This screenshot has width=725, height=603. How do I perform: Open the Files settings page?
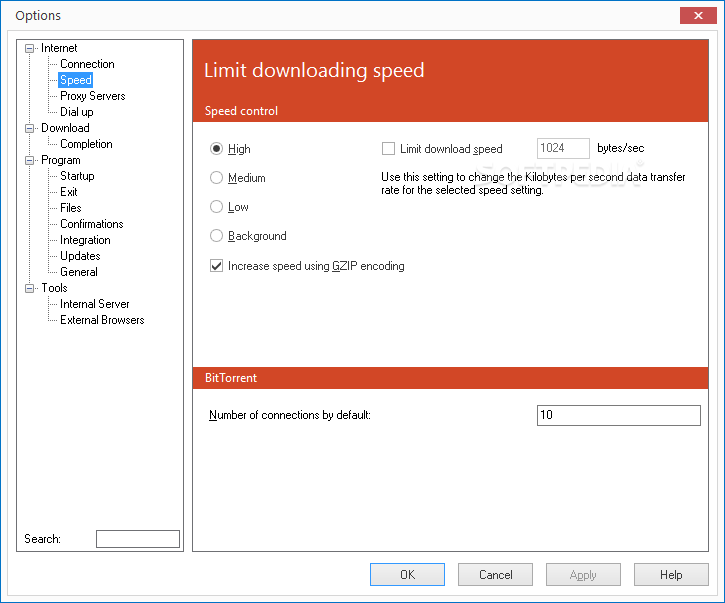pyautogui.click(x=71, y=208)
